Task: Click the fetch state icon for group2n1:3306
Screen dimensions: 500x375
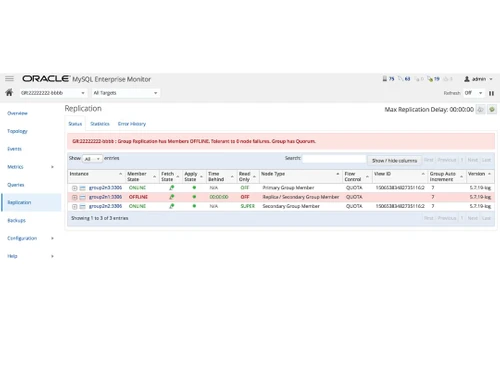Action: pyautogui.click(x=172, y=197)
